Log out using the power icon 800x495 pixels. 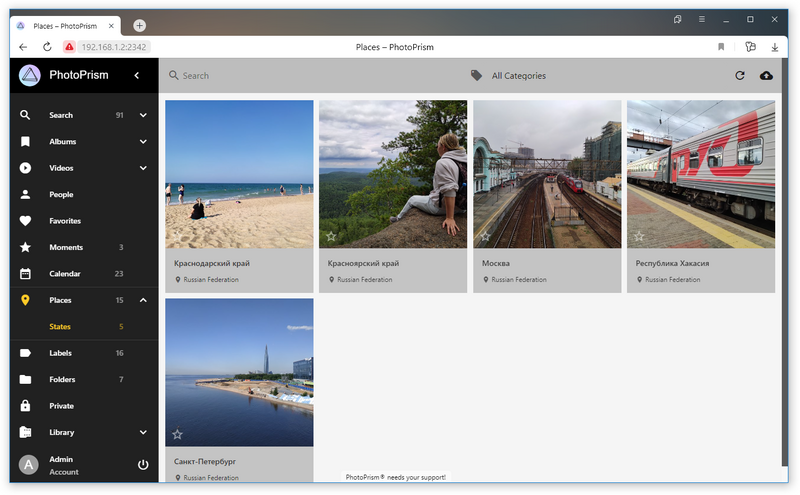pyautogui.click(x=143, y=465)
